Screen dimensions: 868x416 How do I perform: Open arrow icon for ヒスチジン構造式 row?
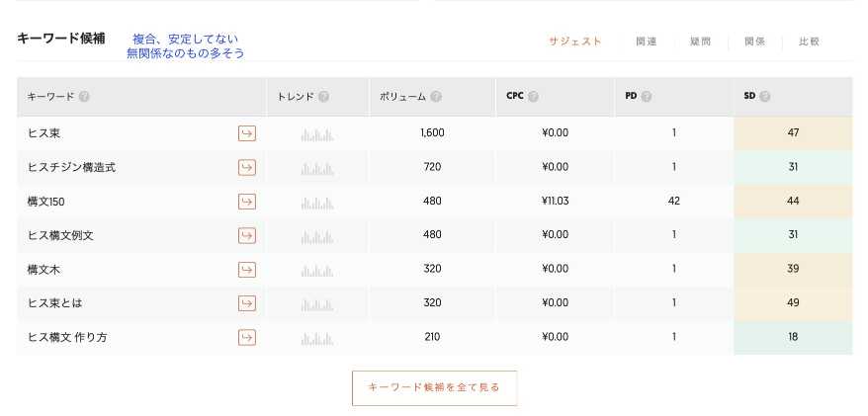click(x=247, y=167)
